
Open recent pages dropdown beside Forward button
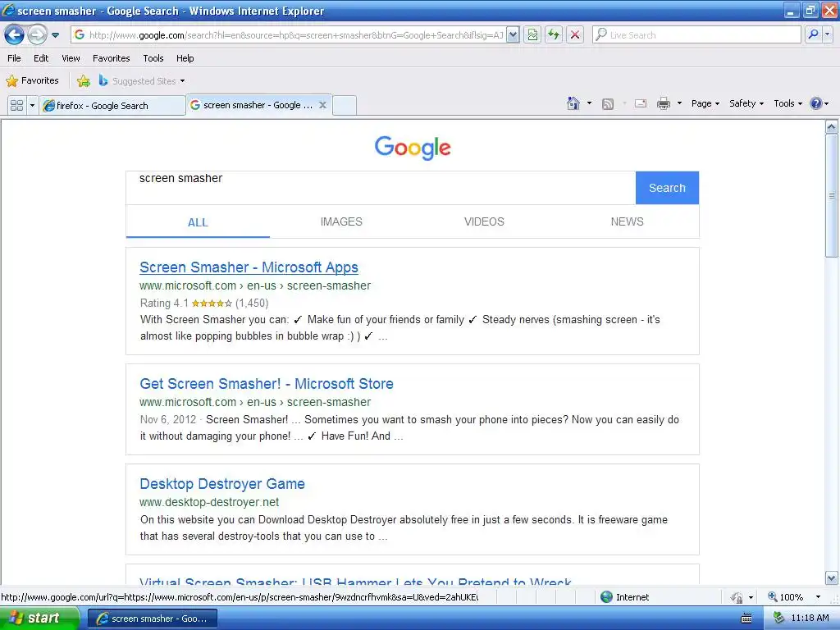point(55,35)
